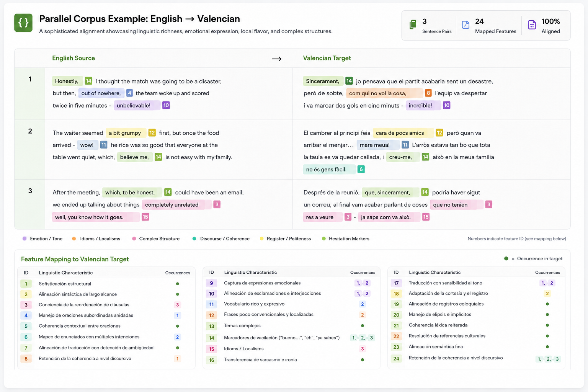Viewport: 588px width, 392px height.
Task: Select 'Alineación sintáctica de largo alcance' row
Action: pyautogui.click(x=106, y=294)
